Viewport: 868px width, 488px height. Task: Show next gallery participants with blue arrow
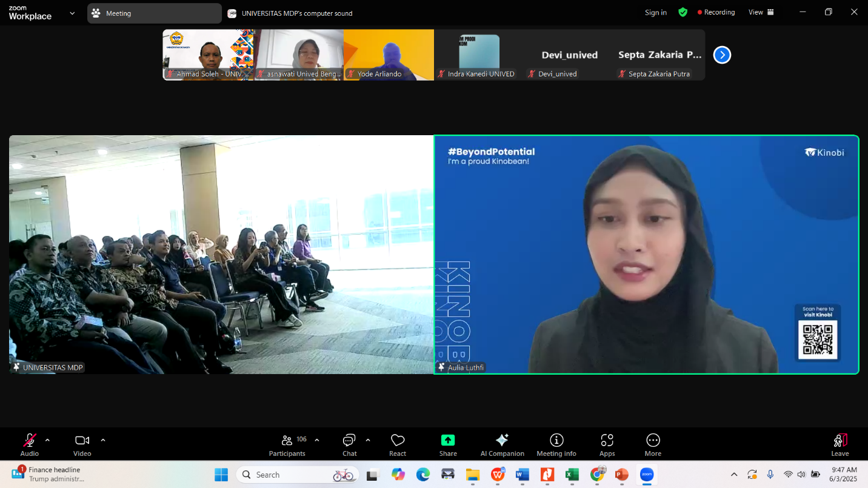pyautogui.click(x=722, y=55)
